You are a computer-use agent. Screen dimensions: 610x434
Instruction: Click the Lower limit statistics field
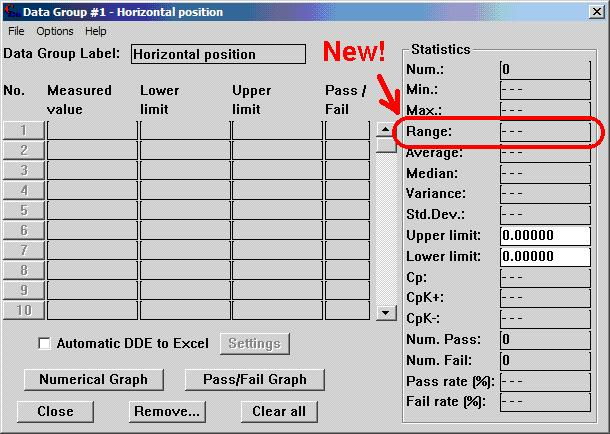(545, 257)
